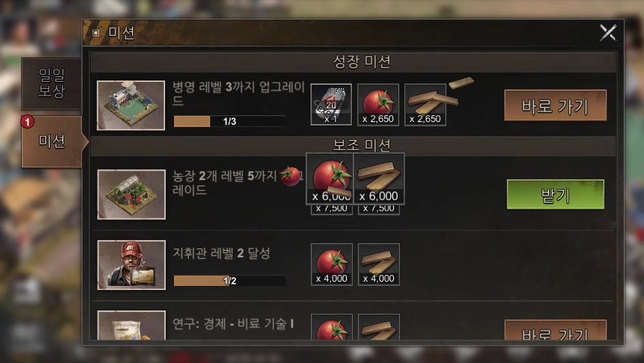Click the red notification badge on 미션

pyautogui.click(x=27, y=122)
